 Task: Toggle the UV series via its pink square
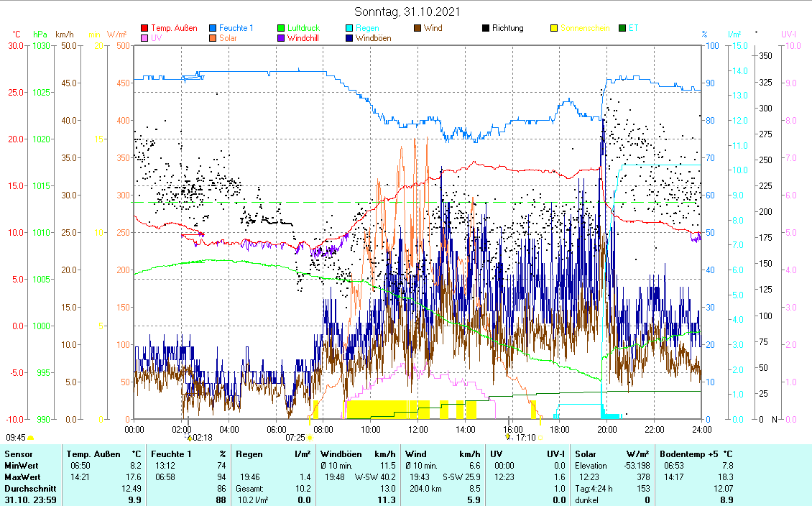pos(144,38)
